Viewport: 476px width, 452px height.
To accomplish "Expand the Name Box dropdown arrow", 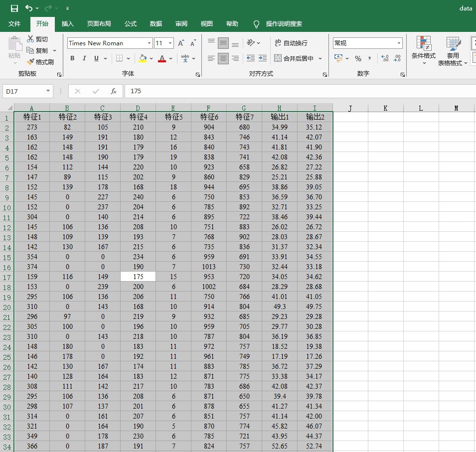I will [48, 91].
